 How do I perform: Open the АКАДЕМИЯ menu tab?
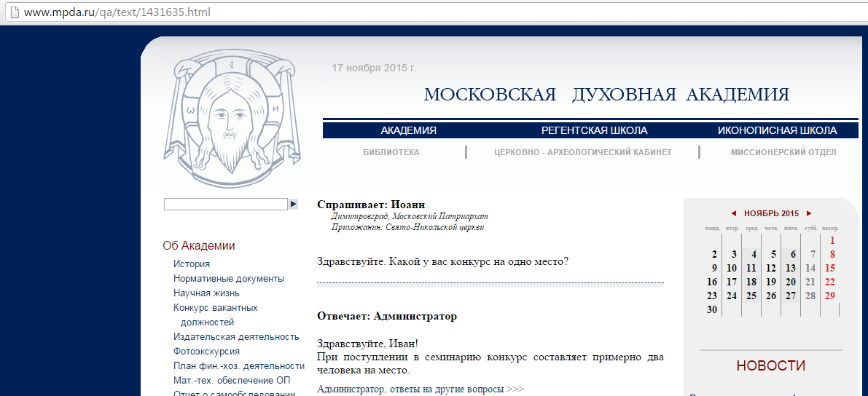pyautogui.click(x=409, y=131)
